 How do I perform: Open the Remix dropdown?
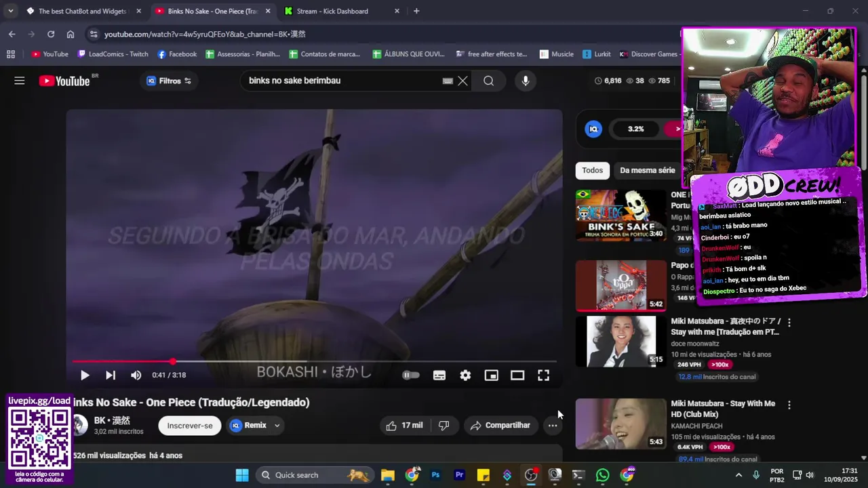255,425
